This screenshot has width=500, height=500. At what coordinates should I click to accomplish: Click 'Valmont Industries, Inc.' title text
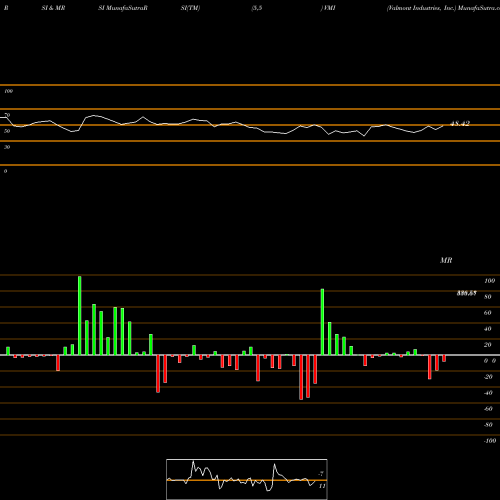click(421, 8)
